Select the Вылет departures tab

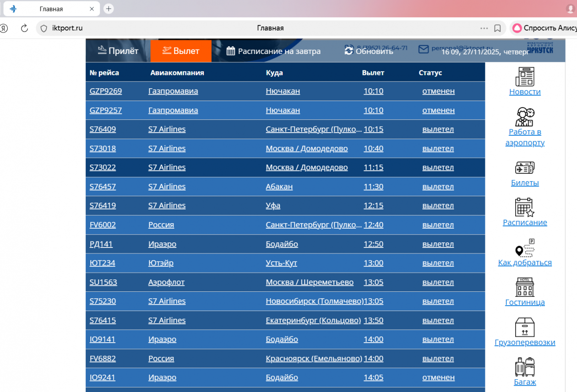pos(181,51)
